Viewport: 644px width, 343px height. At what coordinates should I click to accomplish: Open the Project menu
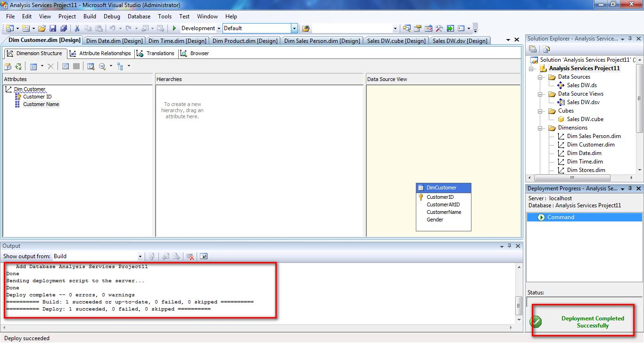67,16
